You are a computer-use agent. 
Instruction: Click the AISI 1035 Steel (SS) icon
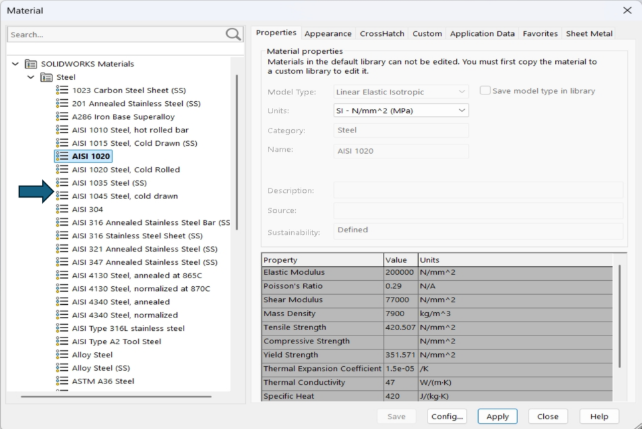pos(62,183)
